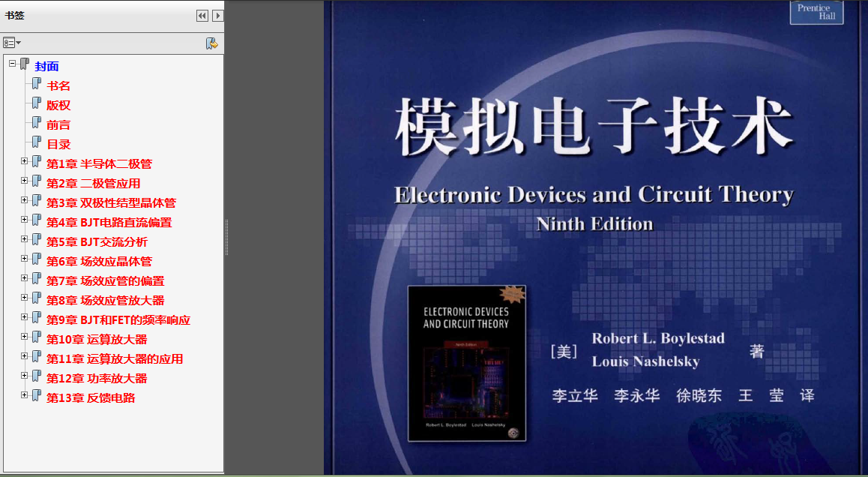This screenshot has width=868, height=477.
Task: Click the author name Robert L. Boylestad
Action: click(x=658, y=338)
